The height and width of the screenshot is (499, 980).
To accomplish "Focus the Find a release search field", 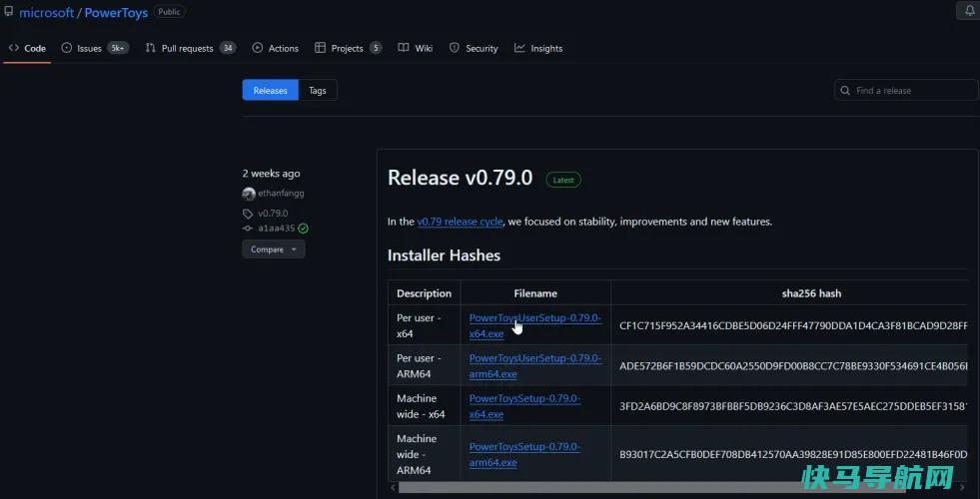I will [x=907, y=90].
